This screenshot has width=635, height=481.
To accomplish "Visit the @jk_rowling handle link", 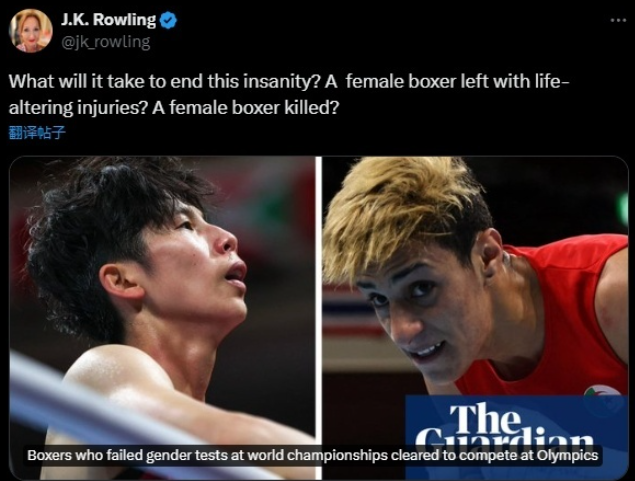I will (105, 43).
